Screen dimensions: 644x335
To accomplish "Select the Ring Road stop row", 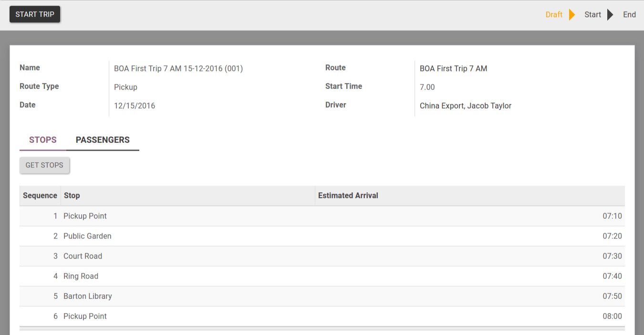I will click(322, 276).
